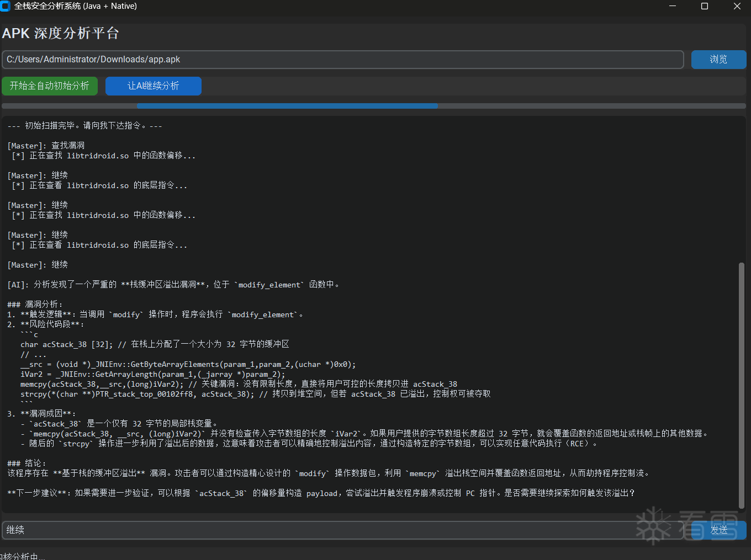This screenshot has height=560, width=751.
Task: Click the 让AI继续分析 button
Action: 154,86
